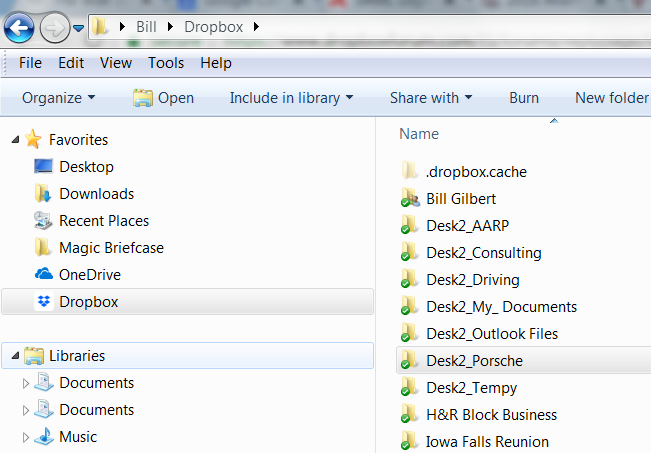Open the Downloads folder icon
Screen dimensions: 651x453
[x=43, y=193]
